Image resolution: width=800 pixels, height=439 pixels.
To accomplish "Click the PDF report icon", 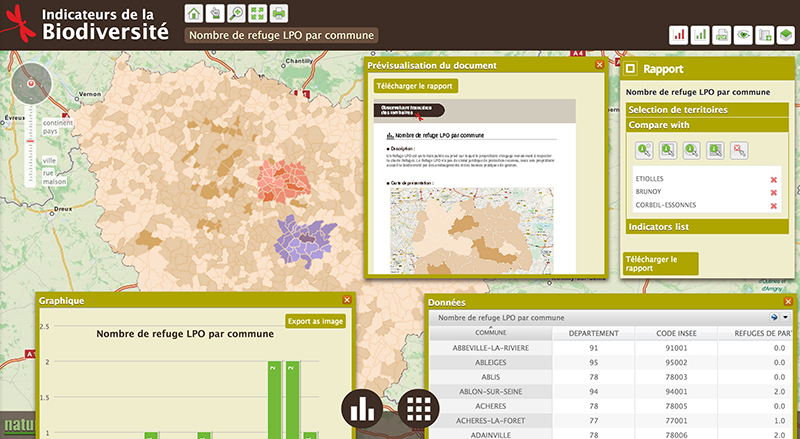I will click(x=721, y=35).
